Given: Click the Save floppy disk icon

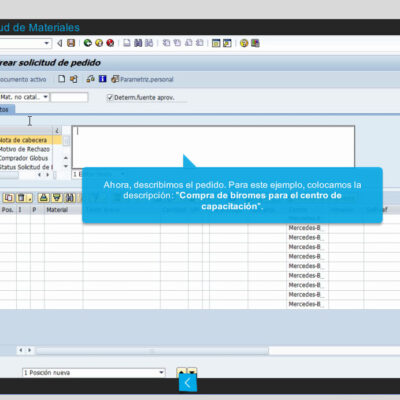Looking at the screenshot, I should [x=71, y=43].
